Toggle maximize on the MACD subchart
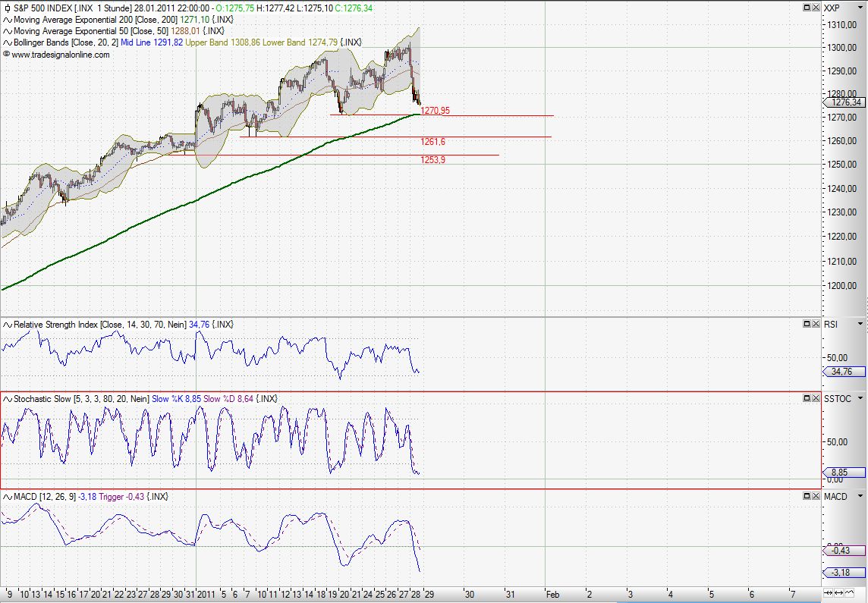 pyautogui.click(x=807, y=496)
